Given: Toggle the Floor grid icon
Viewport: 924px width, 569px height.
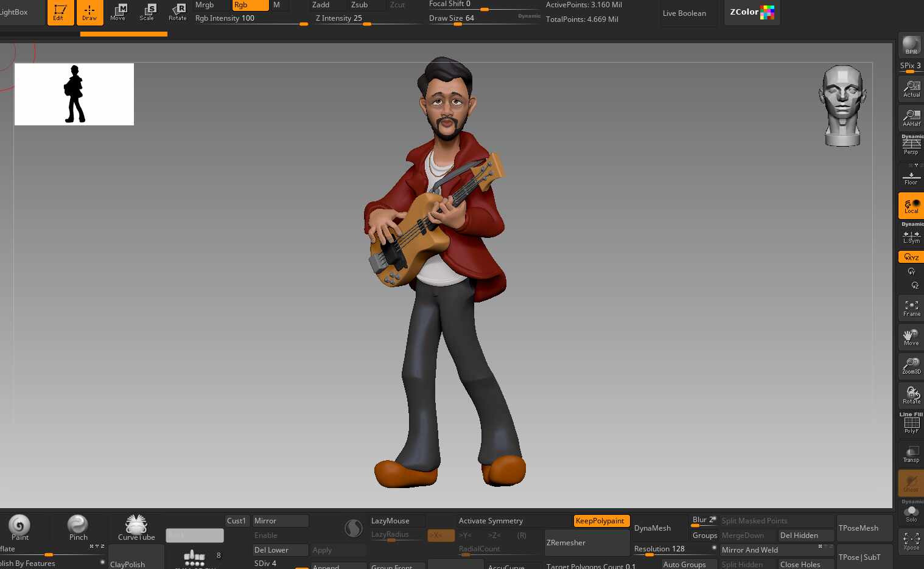Looking at the screenshot, I should [911, 176].
